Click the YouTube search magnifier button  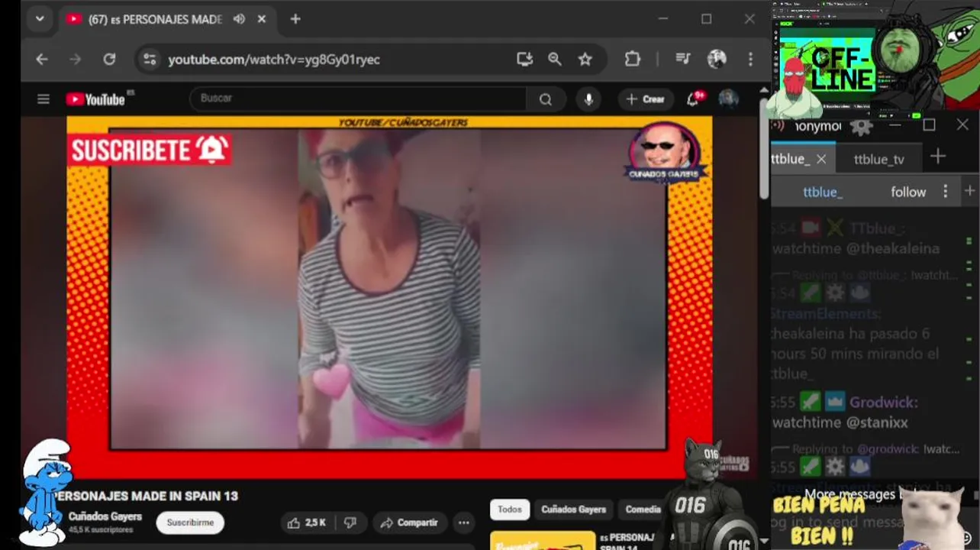point(545,99)
